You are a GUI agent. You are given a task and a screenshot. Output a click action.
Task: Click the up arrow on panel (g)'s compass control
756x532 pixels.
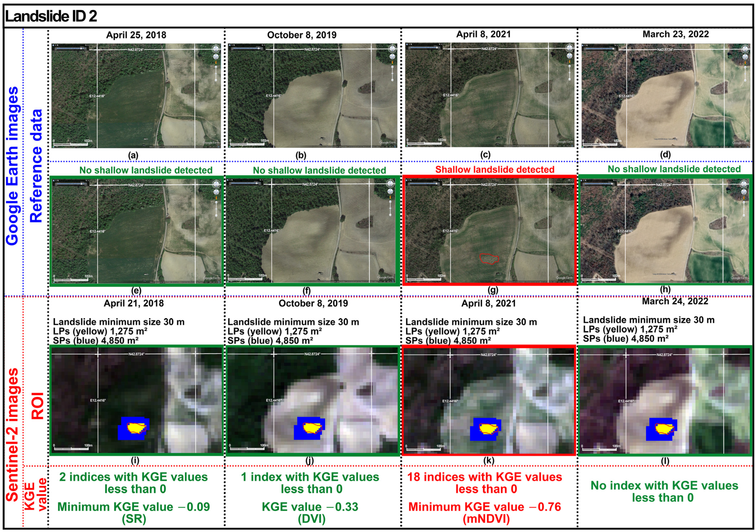pos(569,181)
